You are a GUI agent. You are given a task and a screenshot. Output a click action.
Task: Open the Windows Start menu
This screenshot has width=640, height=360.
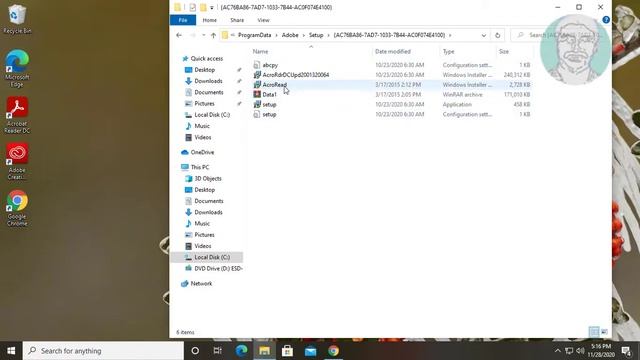click(11, 351)
